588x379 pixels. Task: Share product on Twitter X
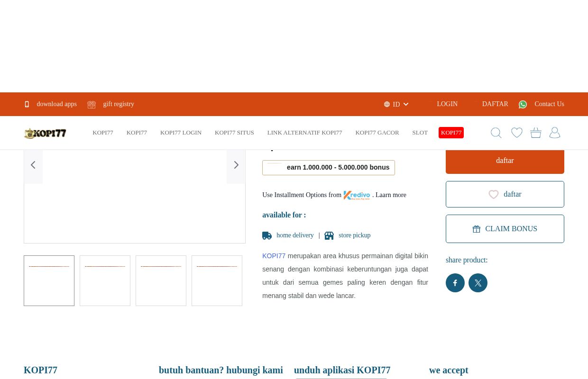[478, 283]
